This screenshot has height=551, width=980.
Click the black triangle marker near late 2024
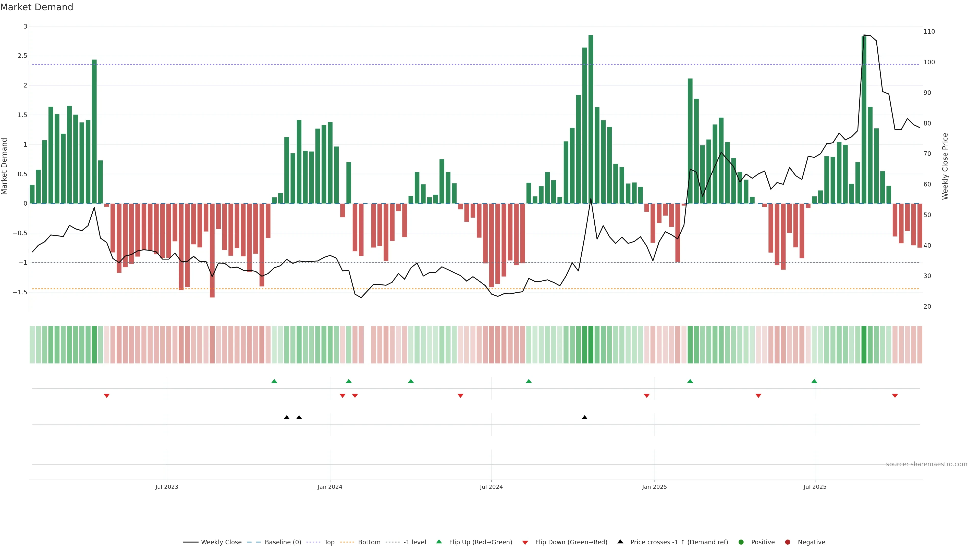(x=585, y=418)
